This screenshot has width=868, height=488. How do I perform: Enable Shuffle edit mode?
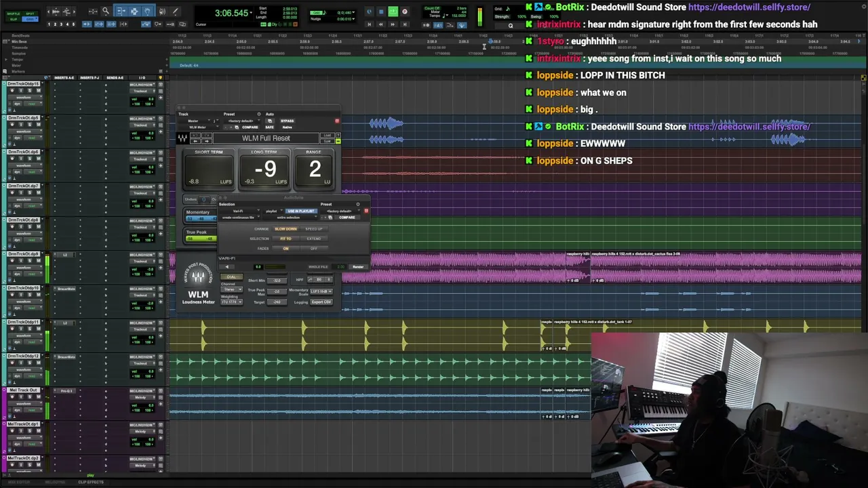(x=14, y=14)
